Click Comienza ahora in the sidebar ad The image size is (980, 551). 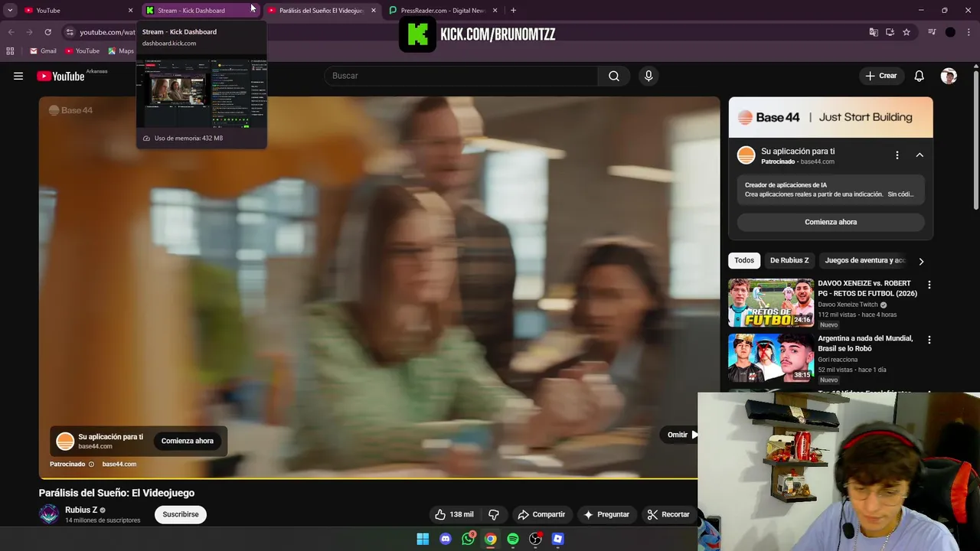(x=831, y=222)
